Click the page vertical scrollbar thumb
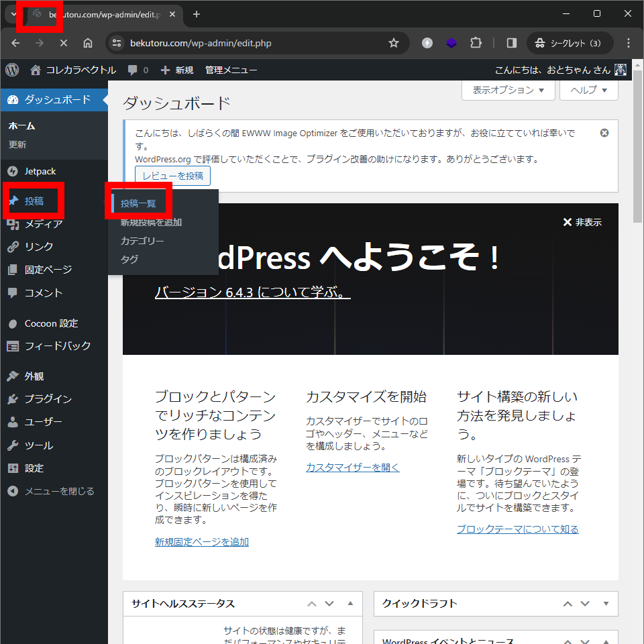The height and width of the screenshot is (644, 644). (637, 147)
